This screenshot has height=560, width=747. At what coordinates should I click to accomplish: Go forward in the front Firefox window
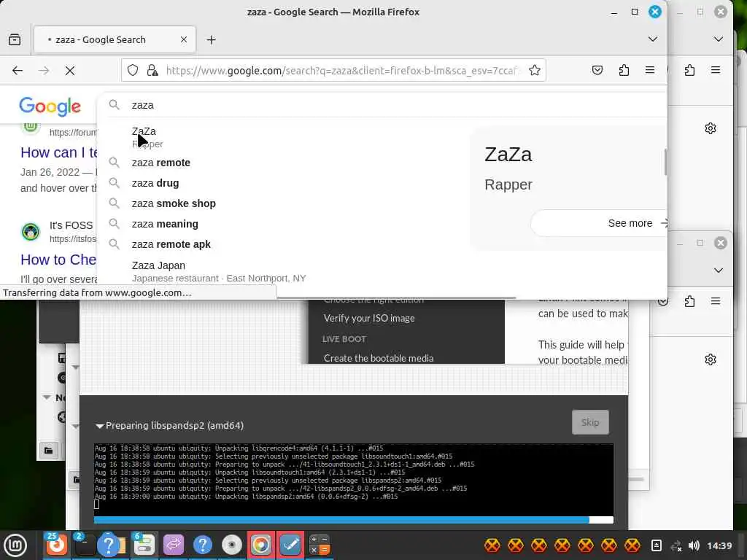(x=44, y=71)
